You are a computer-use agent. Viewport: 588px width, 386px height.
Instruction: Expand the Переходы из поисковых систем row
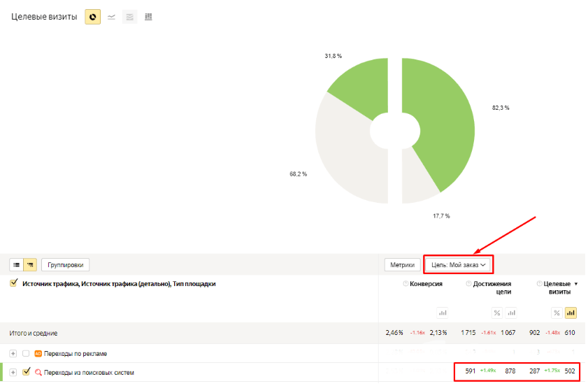(x=13, y=372)
